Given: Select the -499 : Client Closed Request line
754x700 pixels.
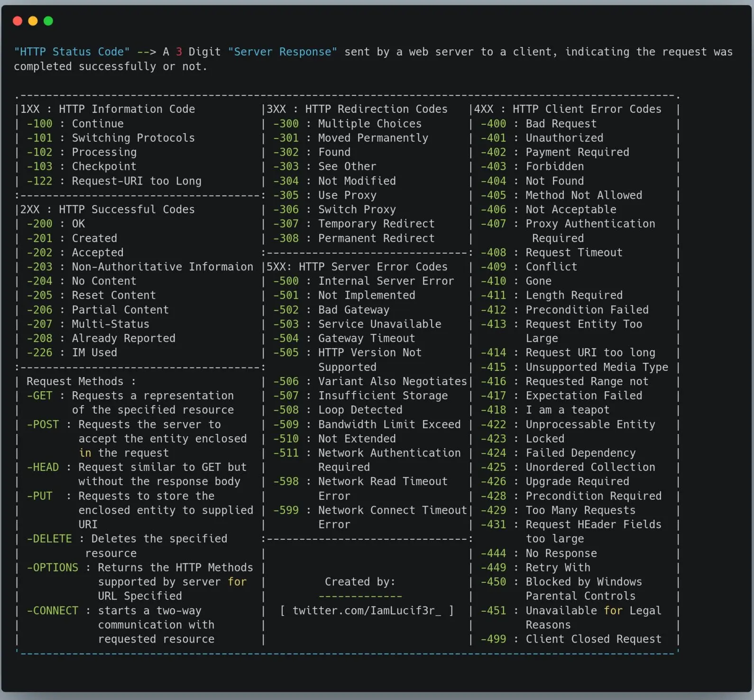Looking at the screenshot, I should tap(571, 639).
